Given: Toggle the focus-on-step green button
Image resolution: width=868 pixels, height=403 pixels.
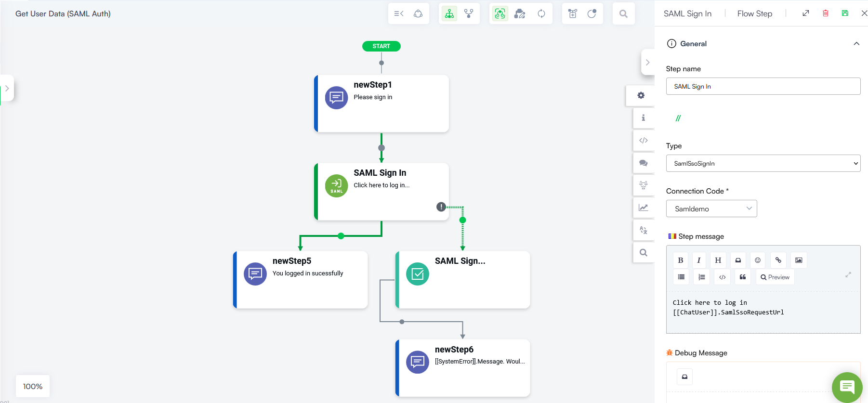Looking at the screenshot, I should (x=500, y=14).
